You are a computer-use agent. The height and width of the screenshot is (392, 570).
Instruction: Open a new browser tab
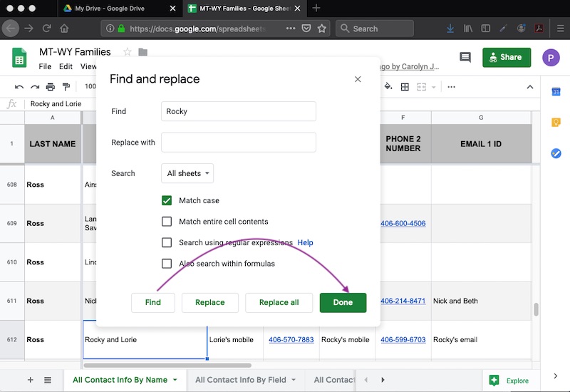click(x=316, y=8)
